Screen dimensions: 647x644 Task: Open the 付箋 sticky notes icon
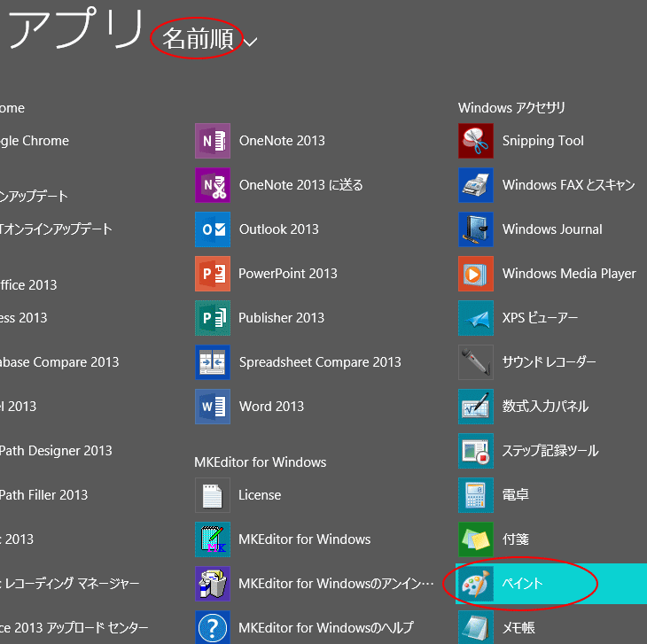coord(476,539)
